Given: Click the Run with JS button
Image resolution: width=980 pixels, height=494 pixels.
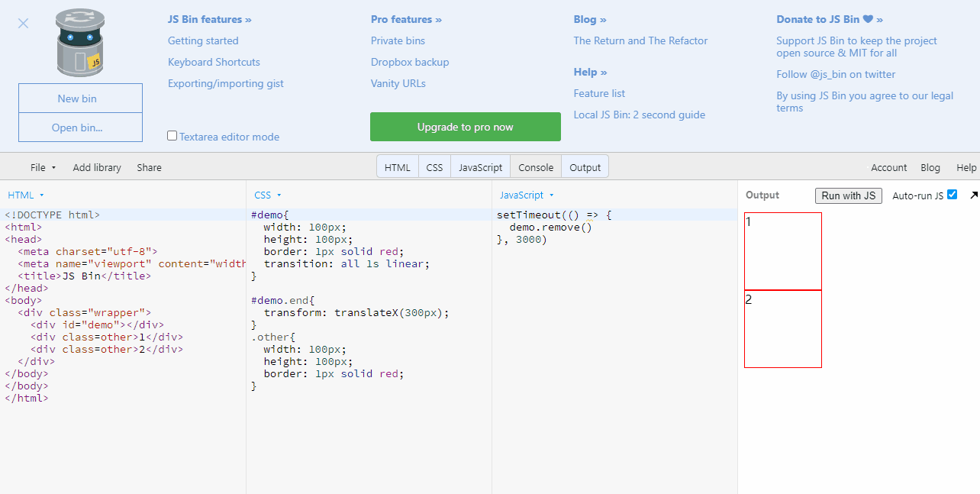Looking at the screenshot, I should (x=849, y=195).
